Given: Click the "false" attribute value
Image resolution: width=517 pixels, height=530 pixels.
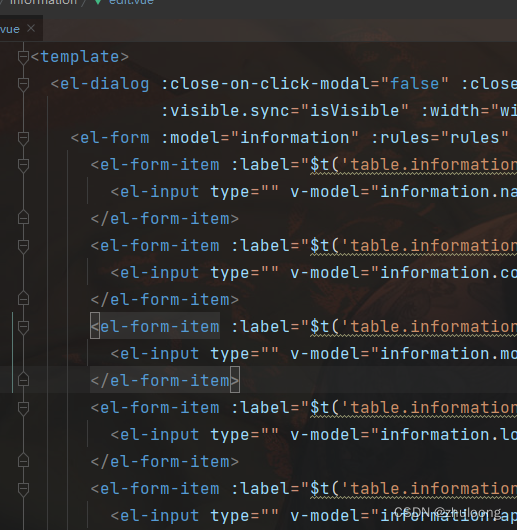Looking at the screenshot, I should pos(415,83).
